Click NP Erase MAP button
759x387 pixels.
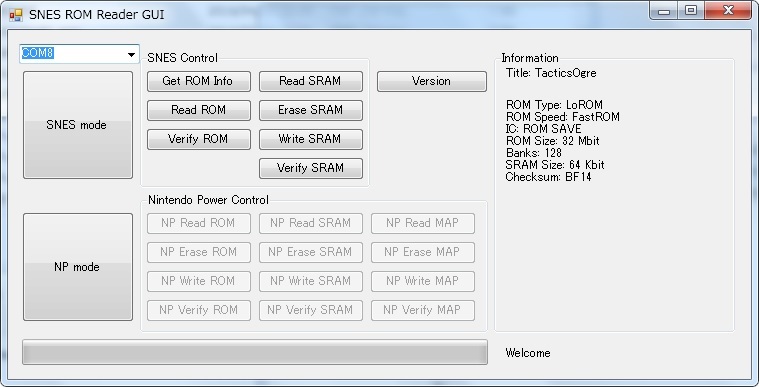click(423, 252)
